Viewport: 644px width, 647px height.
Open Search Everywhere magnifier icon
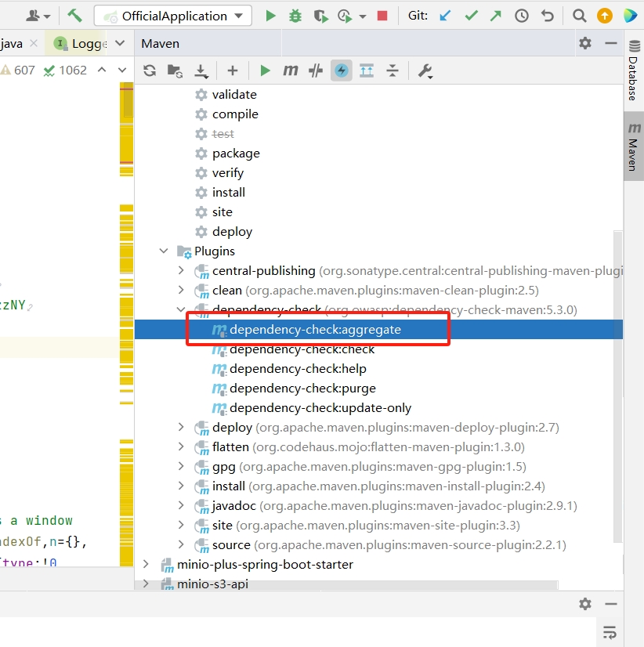tap(579, 16)
